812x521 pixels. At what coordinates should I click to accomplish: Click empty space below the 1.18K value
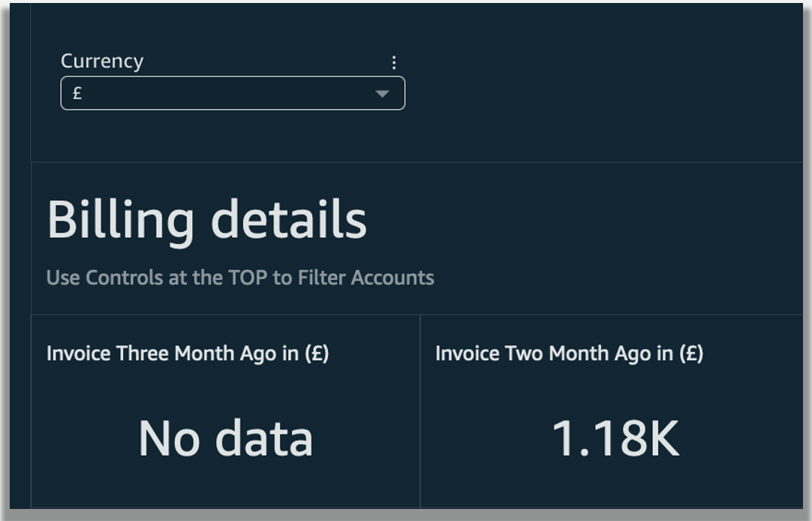tap(615, 486)
